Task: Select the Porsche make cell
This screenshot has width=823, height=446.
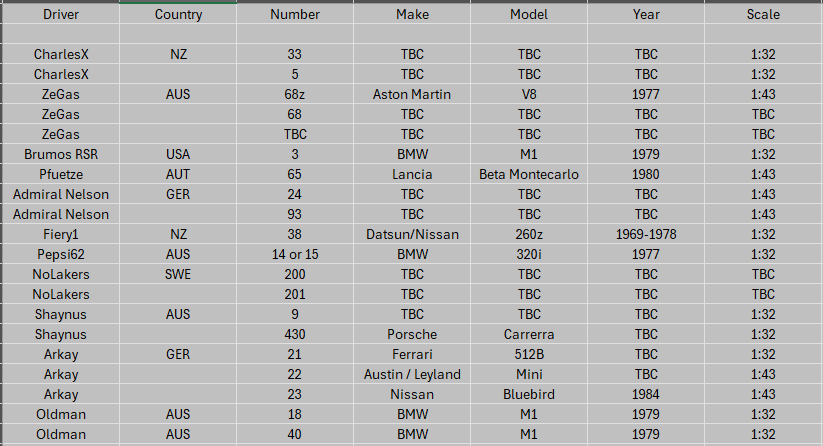Action: click(412, 334)
